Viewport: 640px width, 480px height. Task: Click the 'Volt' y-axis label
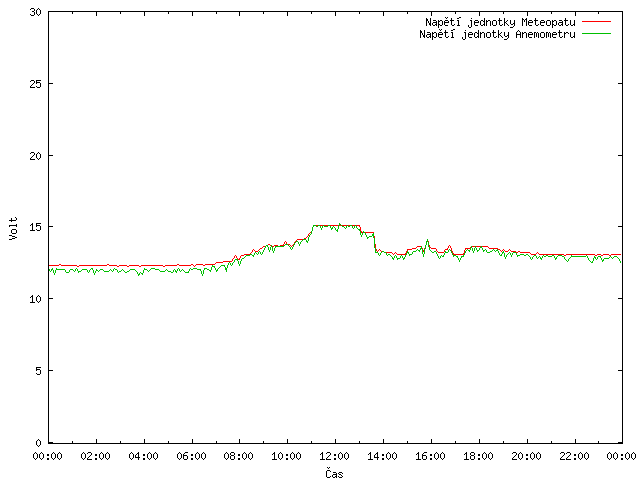tap(13, 228)
